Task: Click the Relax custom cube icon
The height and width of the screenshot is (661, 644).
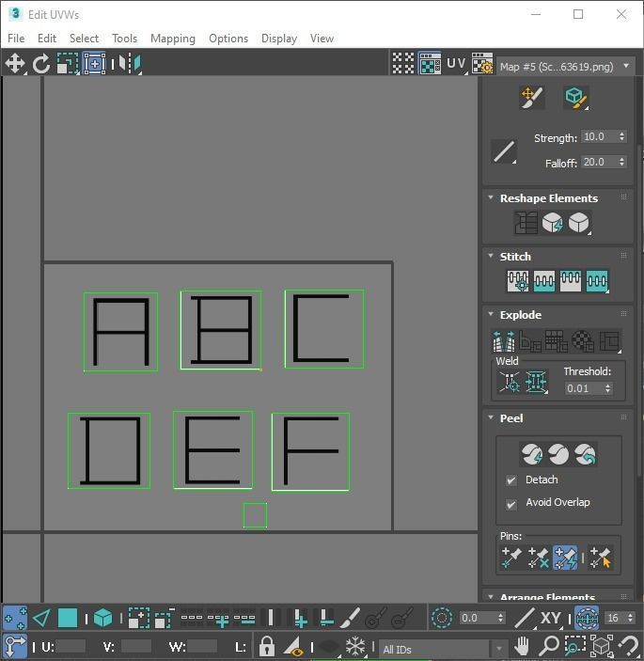Action: pos(579,223)
